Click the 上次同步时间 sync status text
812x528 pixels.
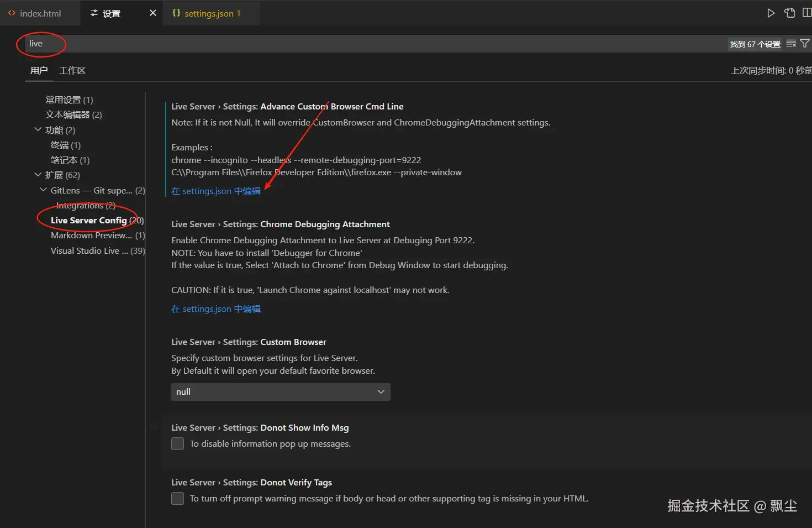tap(771, 71)
